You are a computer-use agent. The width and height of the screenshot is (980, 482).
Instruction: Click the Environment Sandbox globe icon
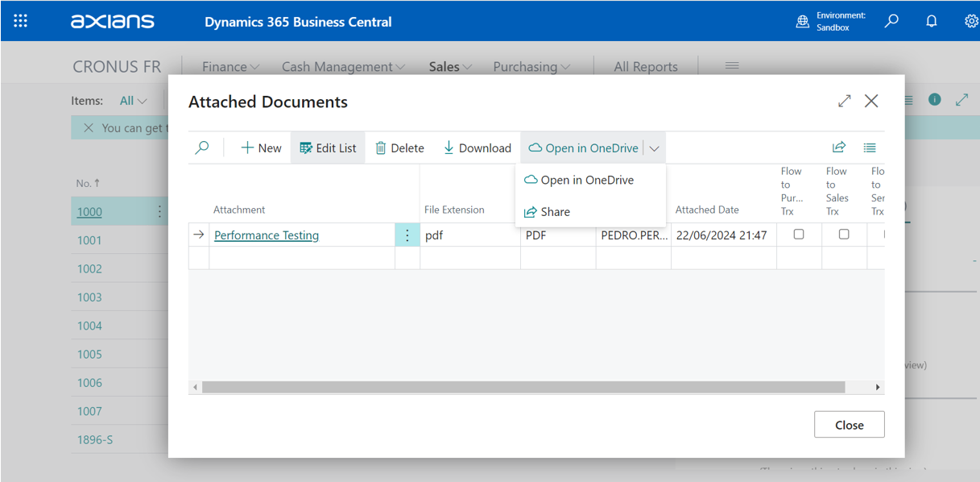tap(802, 22)
